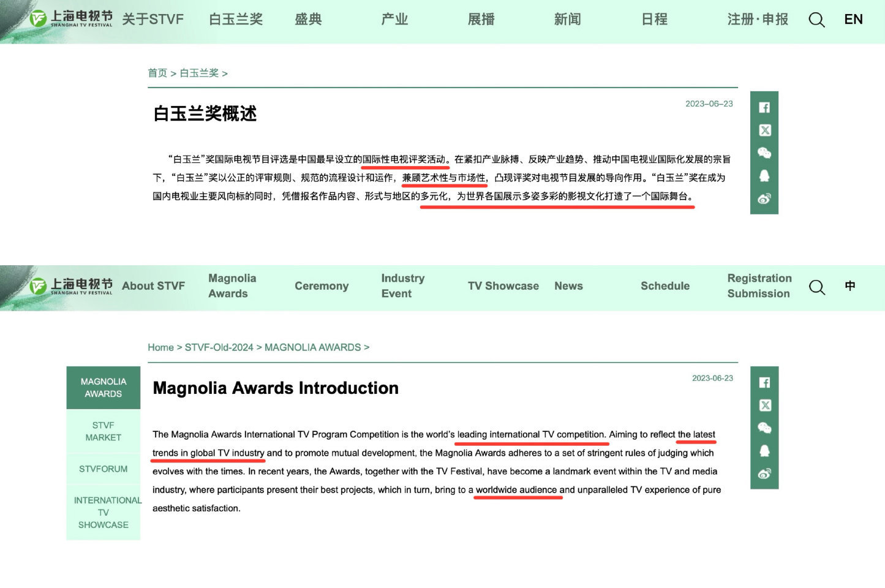Click the Shanghai TV Festival logo on the English page
This screenshot has width=885, height=588.
click(x=71, y=286)
